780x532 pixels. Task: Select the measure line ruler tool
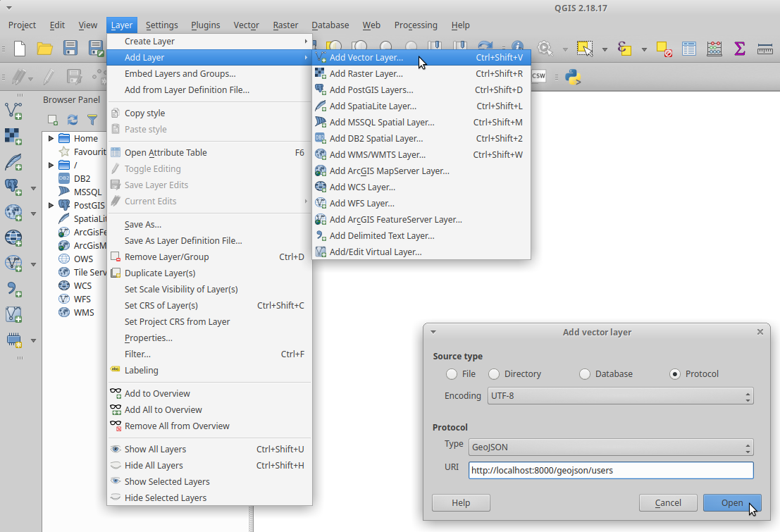click(x=764, y=49)
